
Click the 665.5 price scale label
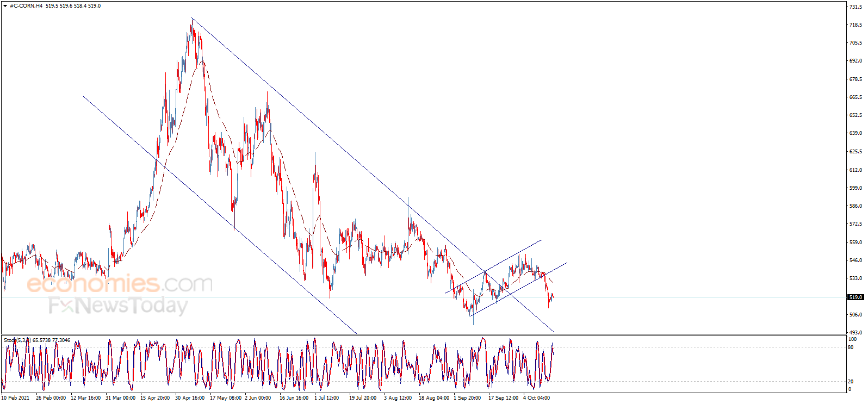pyautogui.click(x=855, y=97)
